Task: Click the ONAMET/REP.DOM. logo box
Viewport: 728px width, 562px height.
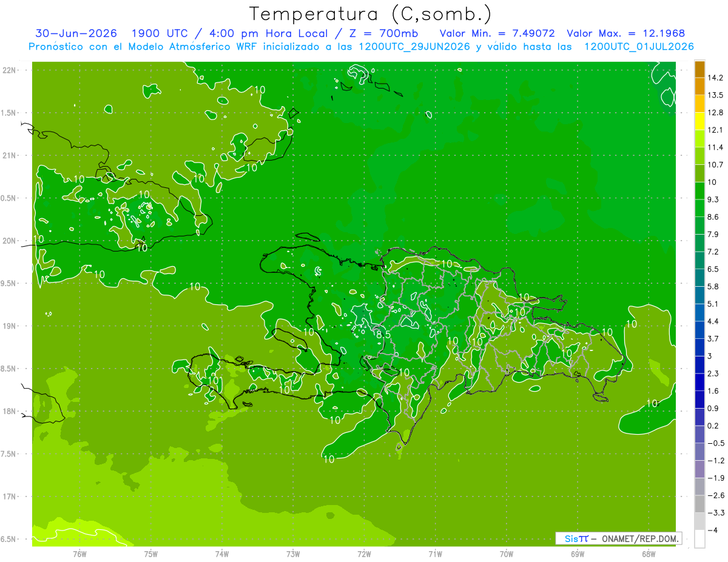Action: click(x=618, y=538)
